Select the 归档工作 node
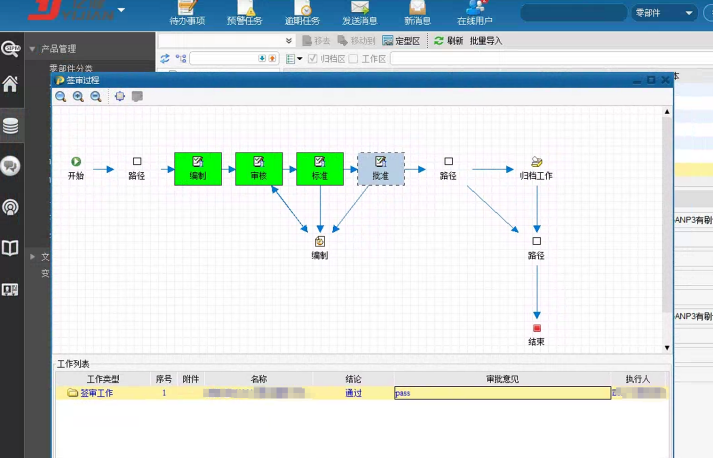 coord(536,168)
